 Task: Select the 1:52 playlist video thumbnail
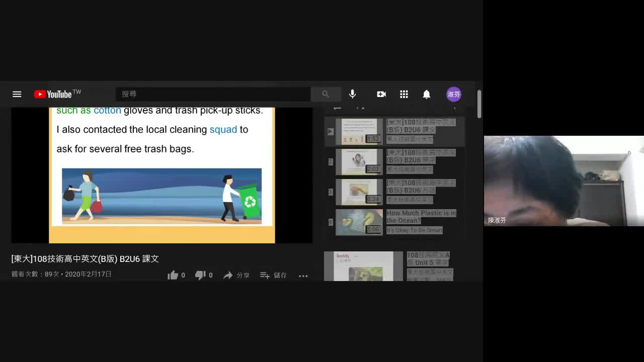(x=359, y=131)
